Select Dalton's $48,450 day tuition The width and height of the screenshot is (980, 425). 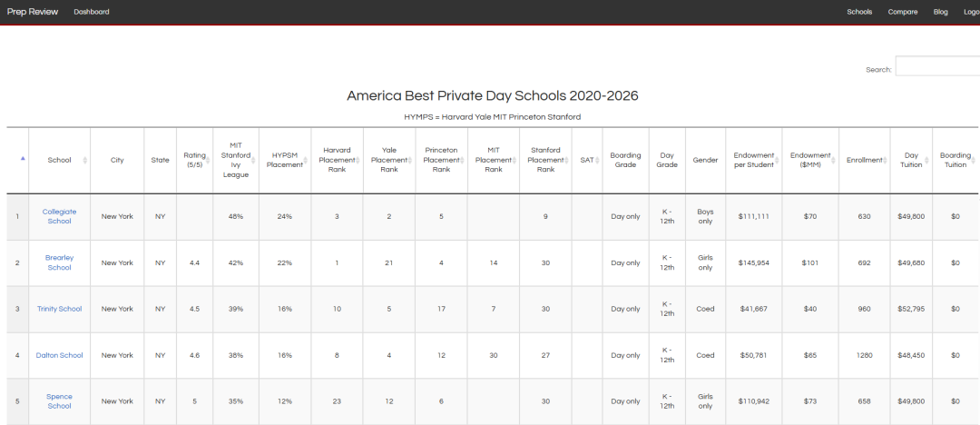911,355
